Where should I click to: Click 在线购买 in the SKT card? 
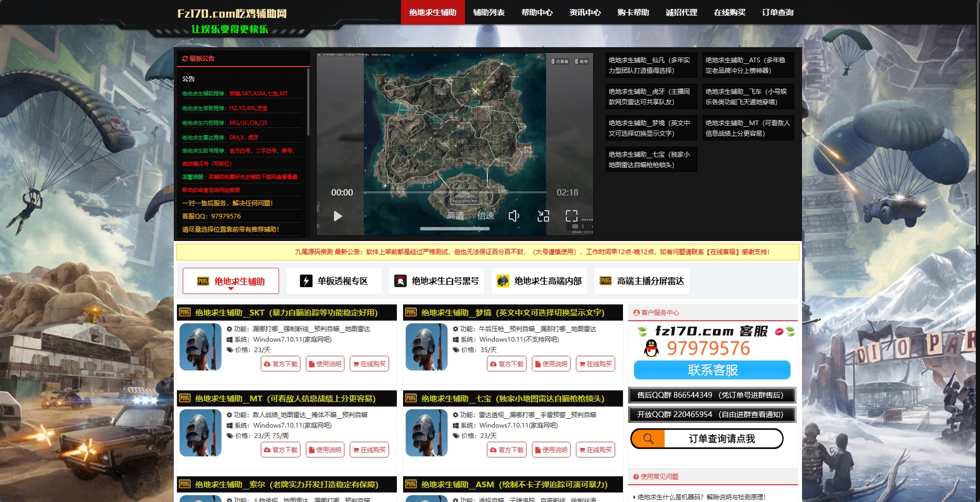[x=369, y=364]
